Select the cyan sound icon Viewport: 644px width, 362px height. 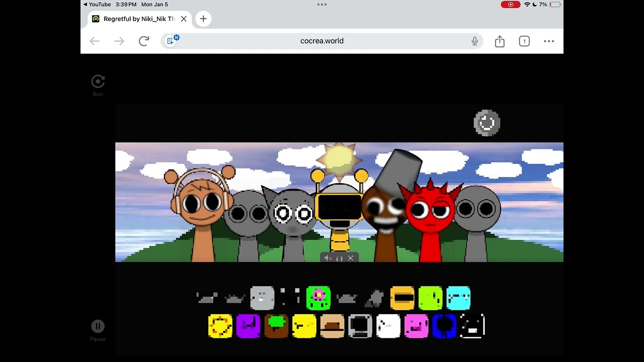[x=458, y=298]
